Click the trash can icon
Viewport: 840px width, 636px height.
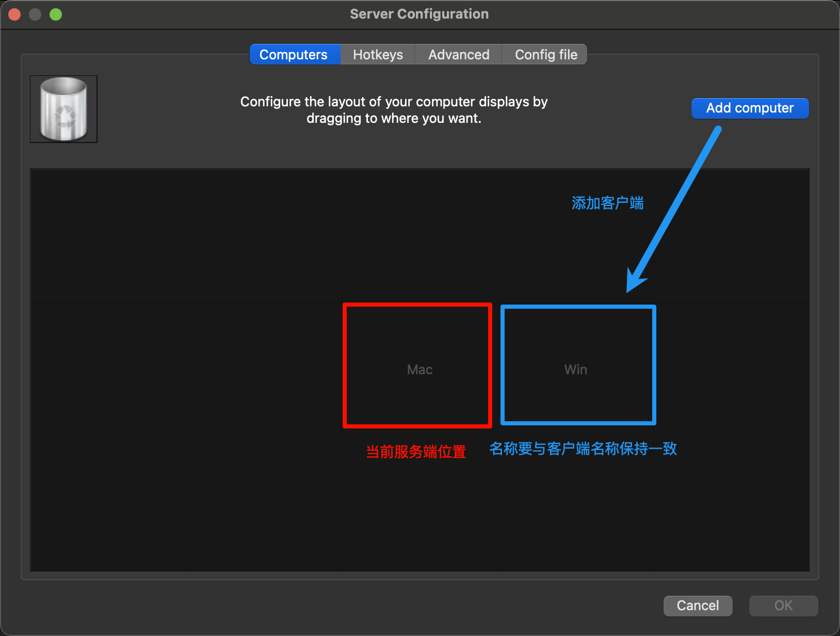[63, 109]
